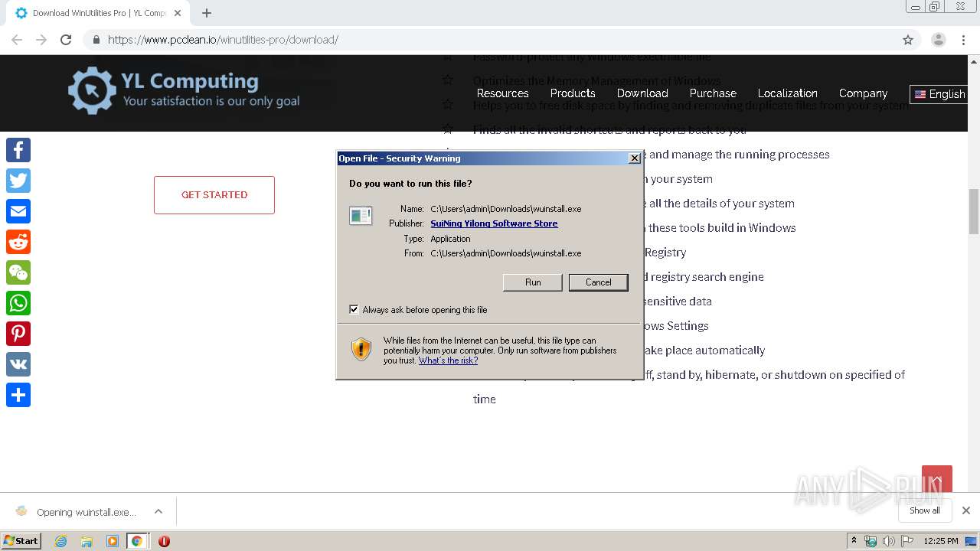
Task: Click the application file icon in dialog
Action: pyautogui.click(x=361, y=216)
